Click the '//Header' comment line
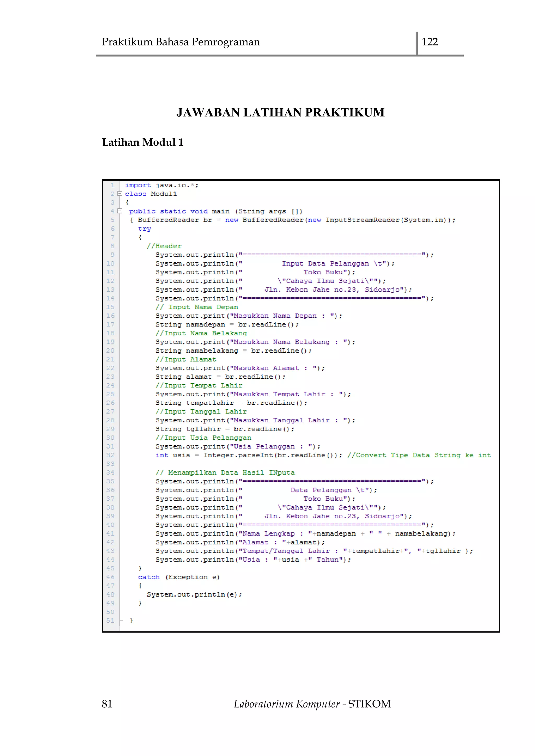 [x=164, y=246]
